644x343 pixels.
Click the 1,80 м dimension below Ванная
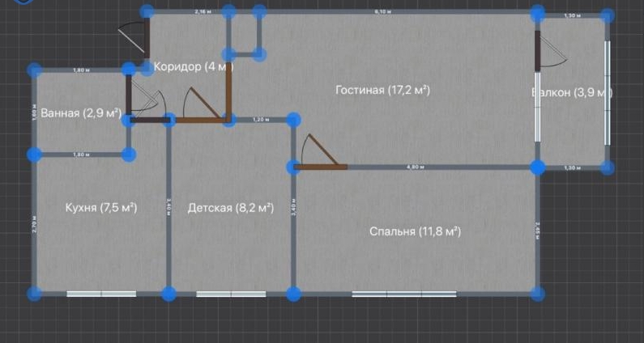pos(81,155)
